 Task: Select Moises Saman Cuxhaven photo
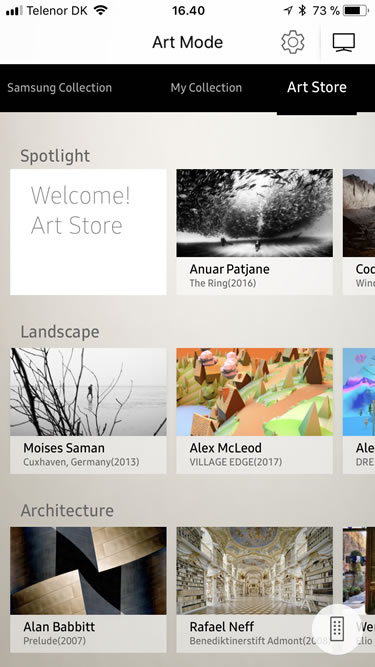pos(88,411)
